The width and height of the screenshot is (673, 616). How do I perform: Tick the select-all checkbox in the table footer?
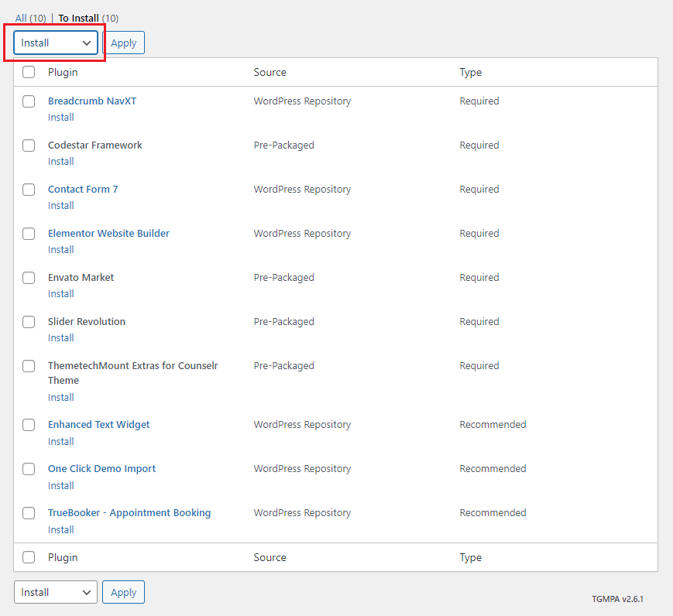pos(29,557)
